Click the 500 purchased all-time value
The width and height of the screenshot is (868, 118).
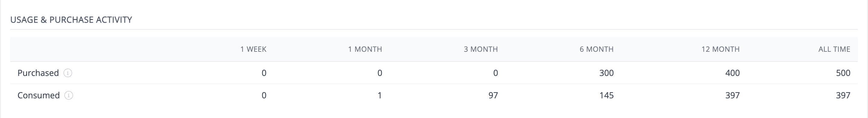pos(843,73)
